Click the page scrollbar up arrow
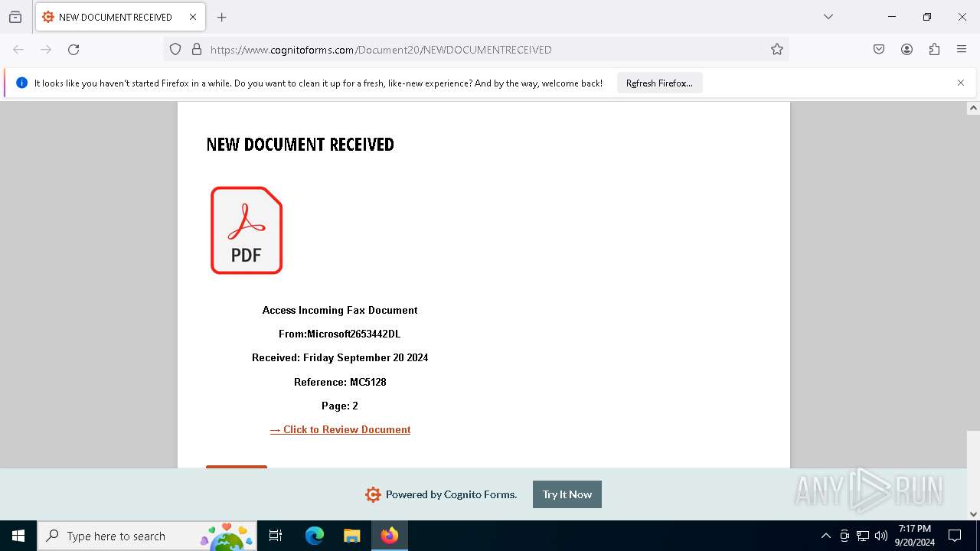 (x=973, y=108)
